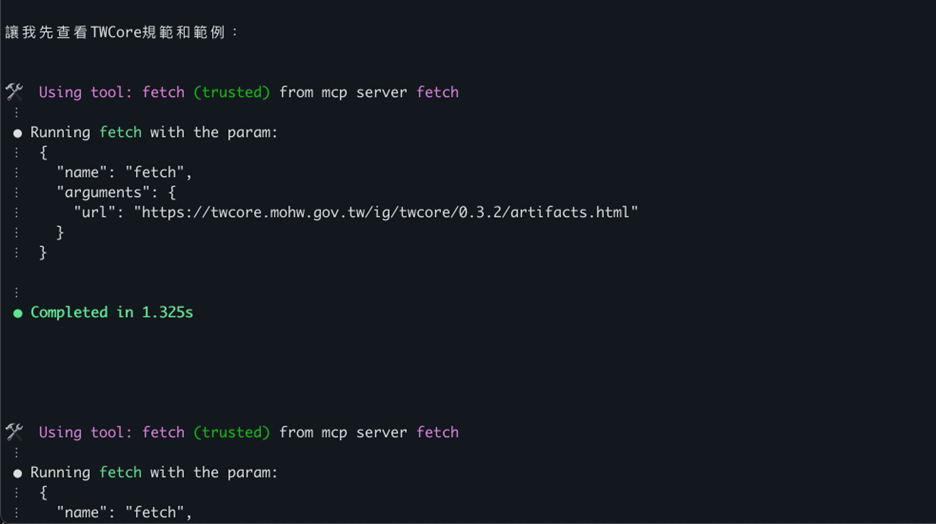Image resolution: width=936 pixels, height=524 pixels.
Task: Click the top line mentioning TWCore
Action: pyautogui.click(x=122, y=32)
